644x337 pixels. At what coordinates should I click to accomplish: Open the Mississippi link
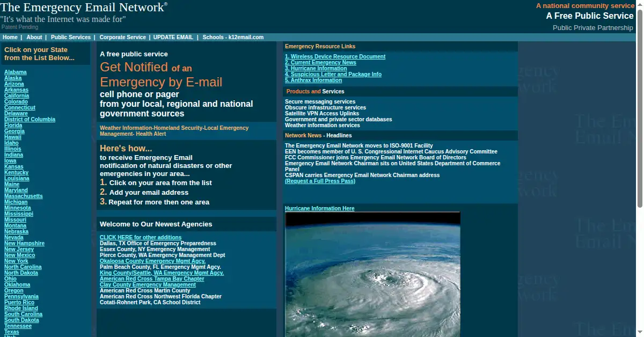coord(19,214)
